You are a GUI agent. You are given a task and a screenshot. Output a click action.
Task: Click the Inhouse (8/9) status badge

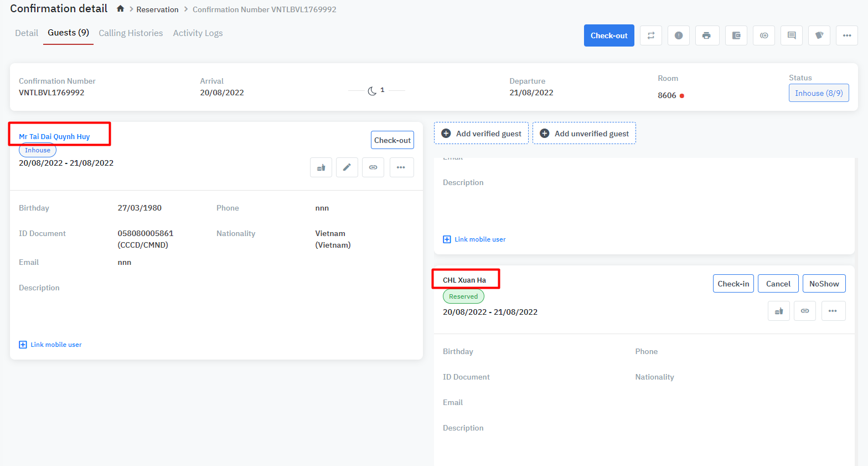pos(818,93)
